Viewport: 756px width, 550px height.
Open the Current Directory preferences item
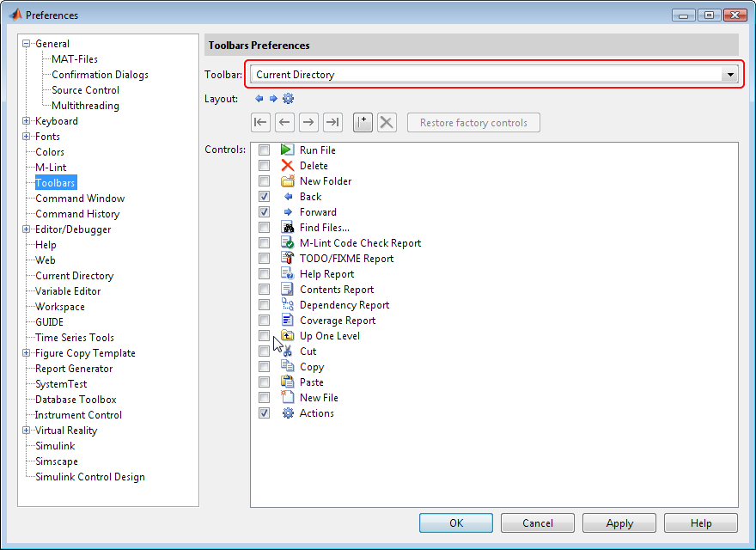tap(74, 276)
